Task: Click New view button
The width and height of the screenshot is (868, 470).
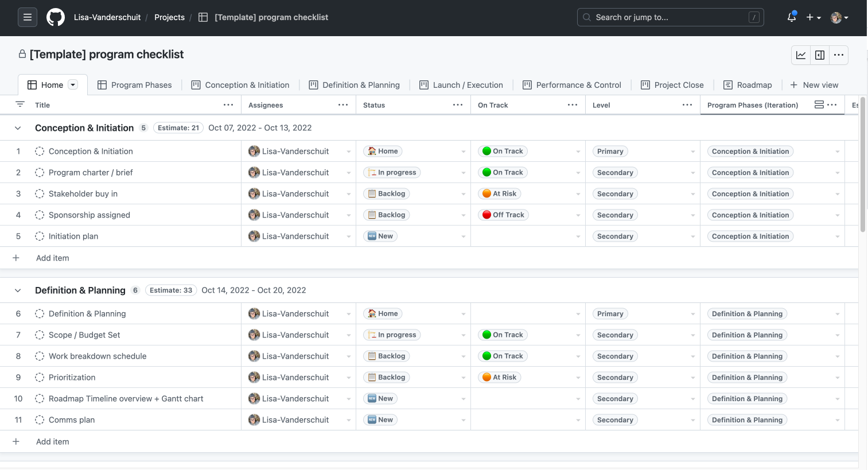Action: (x=814, y=85)
